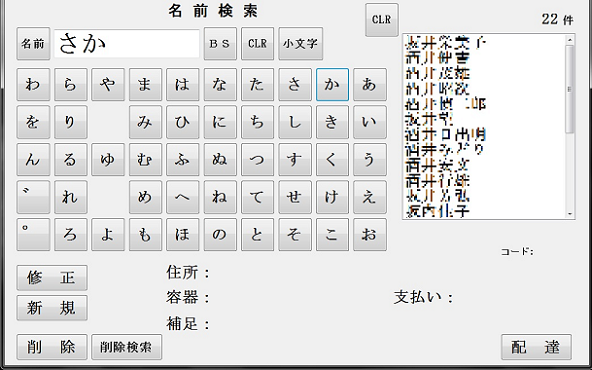The width and height of the screenshot is (592, 370).
Task: Hit the め key
Action: pos(145,197)
